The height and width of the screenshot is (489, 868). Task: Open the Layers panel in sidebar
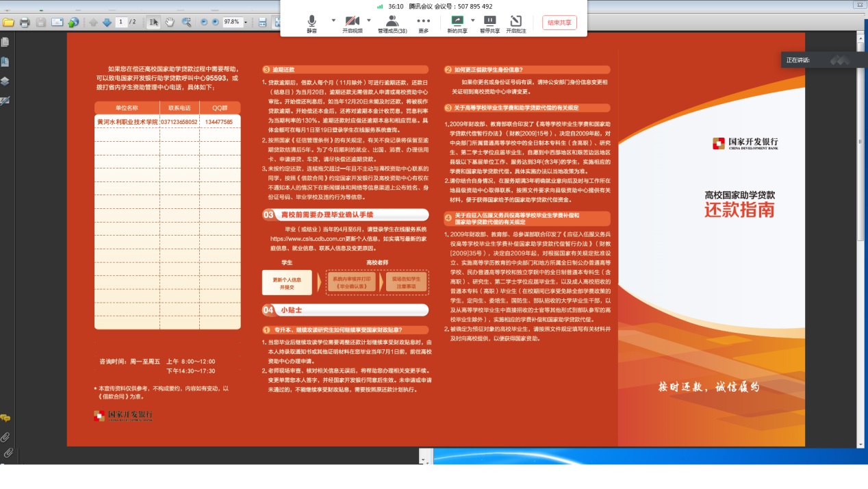coord(5,81)
